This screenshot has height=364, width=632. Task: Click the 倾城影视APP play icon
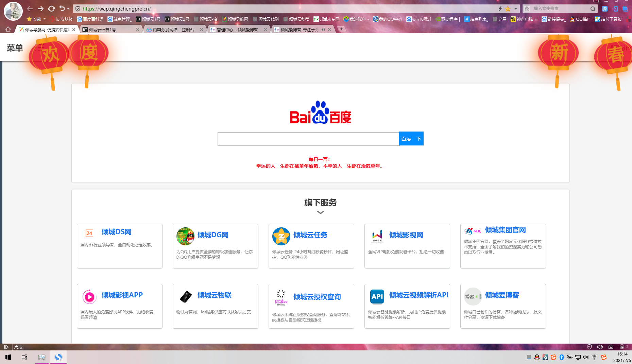click(89, 297)
